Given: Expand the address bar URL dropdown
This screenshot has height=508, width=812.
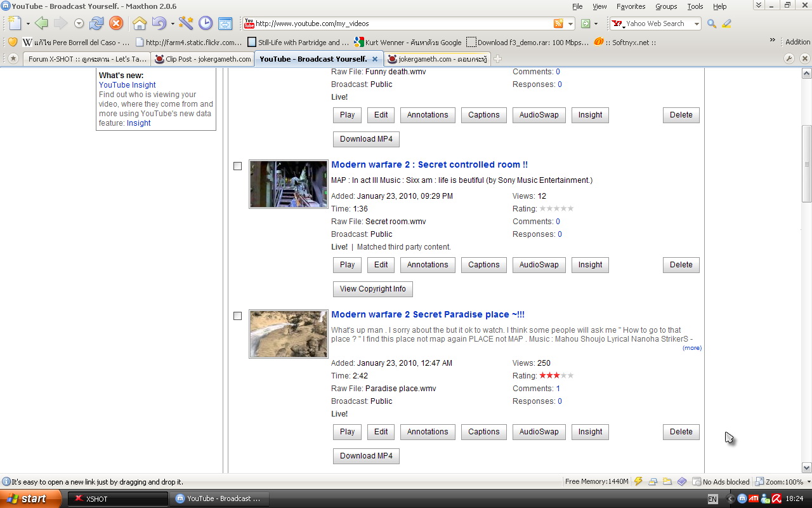Looking at the screenshot, I should click(570, 24).
